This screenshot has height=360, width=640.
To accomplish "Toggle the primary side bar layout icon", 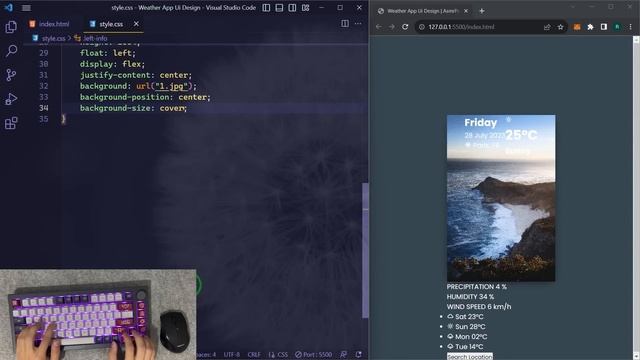I will coord(266,8).
